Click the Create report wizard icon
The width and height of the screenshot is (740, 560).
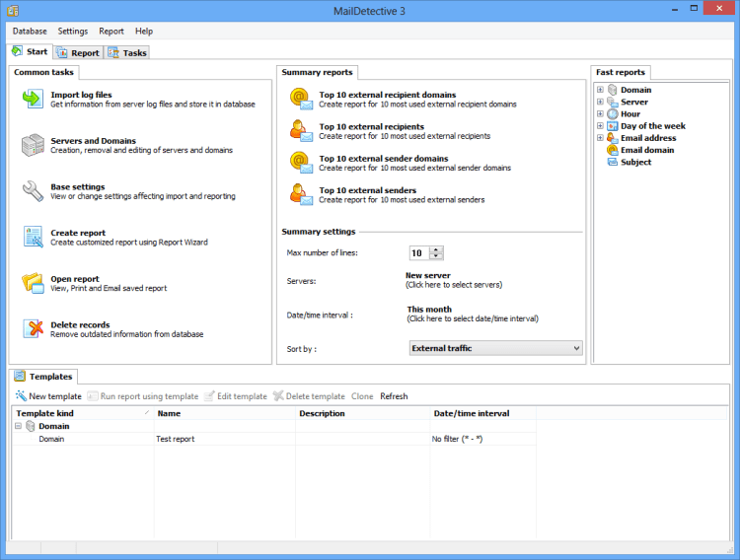[x=33, y=237]
